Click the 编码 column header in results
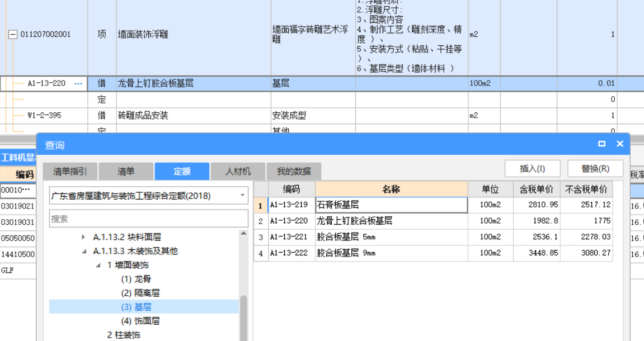 point(292,190)
